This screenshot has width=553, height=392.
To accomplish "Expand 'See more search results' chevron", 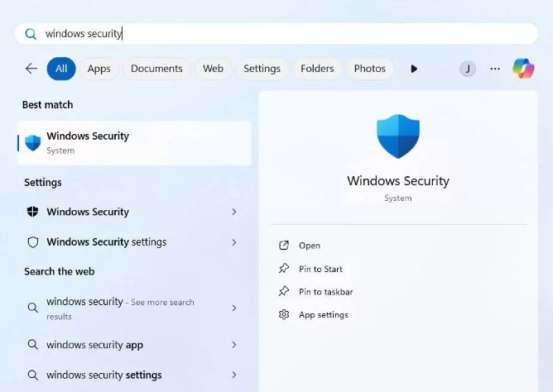I will [x=234, y=308].
